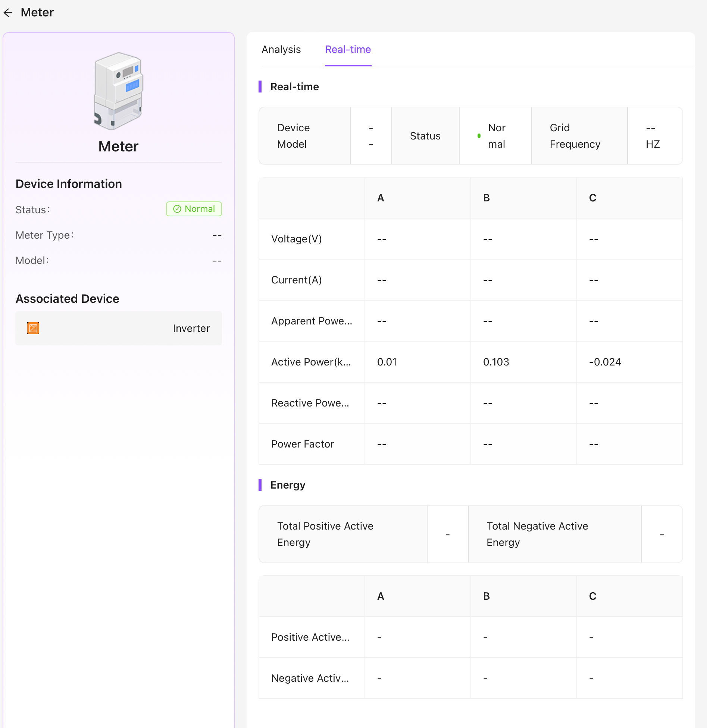This screenshot has width=707, height=728.
Task: Click phase A active power value 0.01
Action: (x=387, y=362)
